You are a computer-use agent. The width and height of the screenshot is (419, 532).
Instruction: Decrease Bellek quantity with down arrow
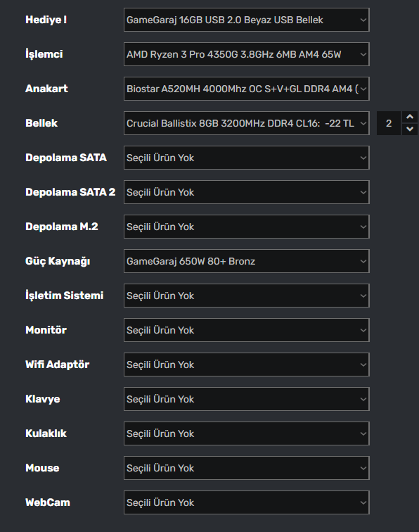[410, 129]
